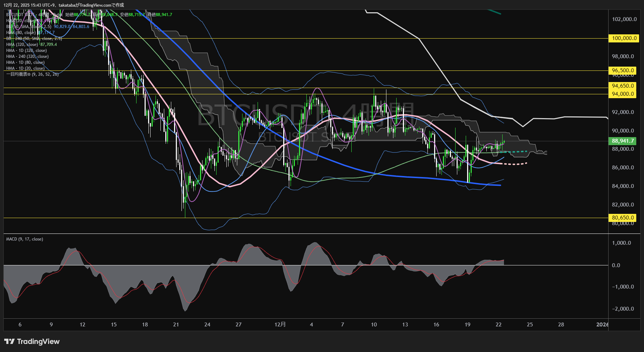Click the 2026 marker on time axis
Viewport: 644px width, 352px height.
pos(602,325)
